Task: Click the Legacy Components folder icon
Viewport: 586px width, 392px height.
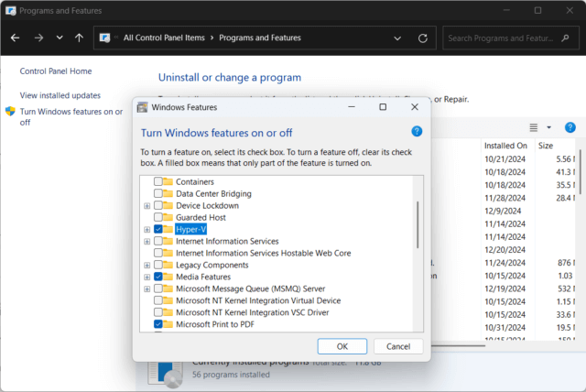Action: (x=168, y=265)
